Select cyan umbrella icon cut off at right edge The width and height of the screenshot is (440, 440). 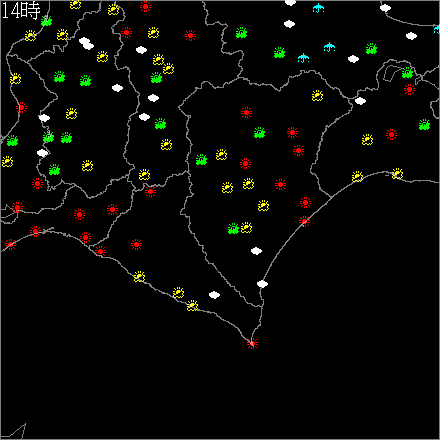pos(437,29)
